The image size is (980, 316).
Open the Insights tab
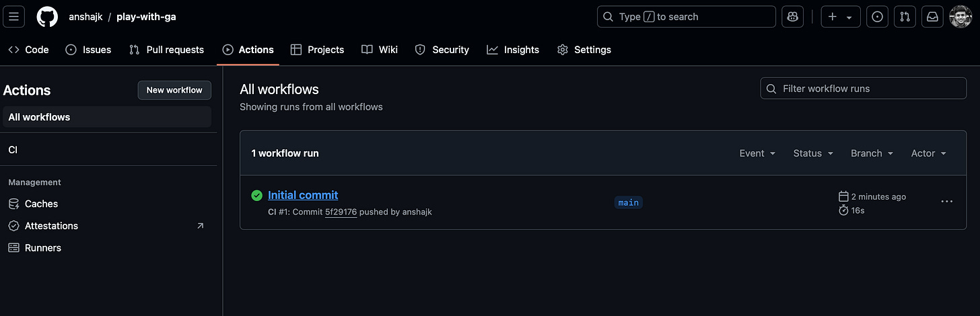(513, 50)
